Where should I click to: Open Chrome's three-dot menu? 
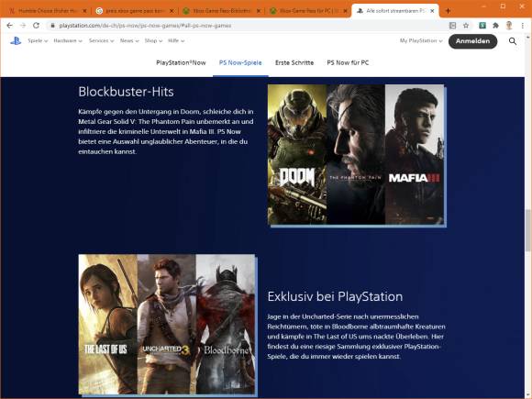pyautogui.click(x=523, y=26)
